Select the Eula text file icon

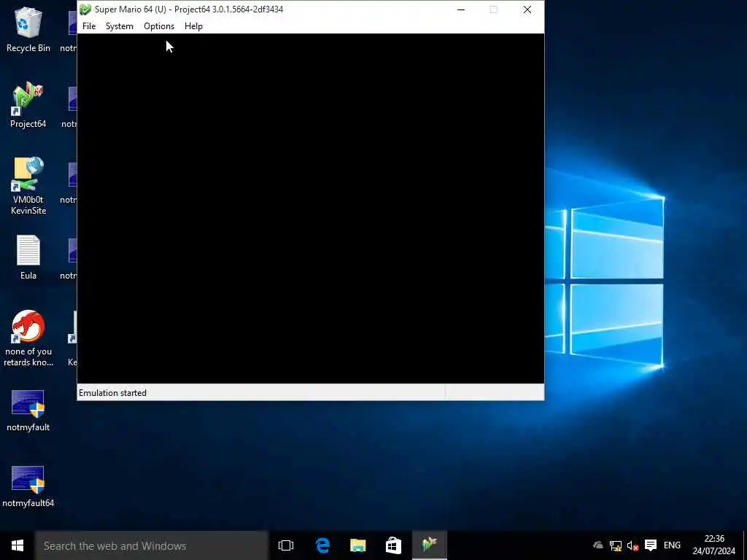[x=28, y=257]
